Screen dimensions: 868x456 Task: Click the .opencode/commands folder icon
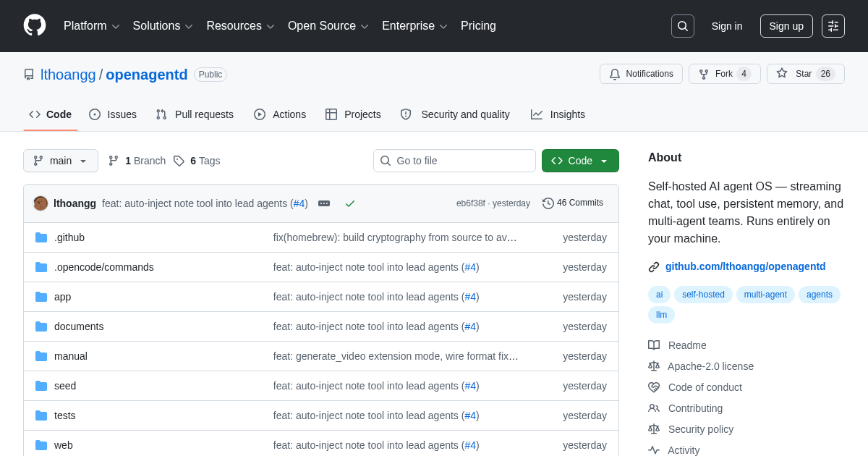41,267
